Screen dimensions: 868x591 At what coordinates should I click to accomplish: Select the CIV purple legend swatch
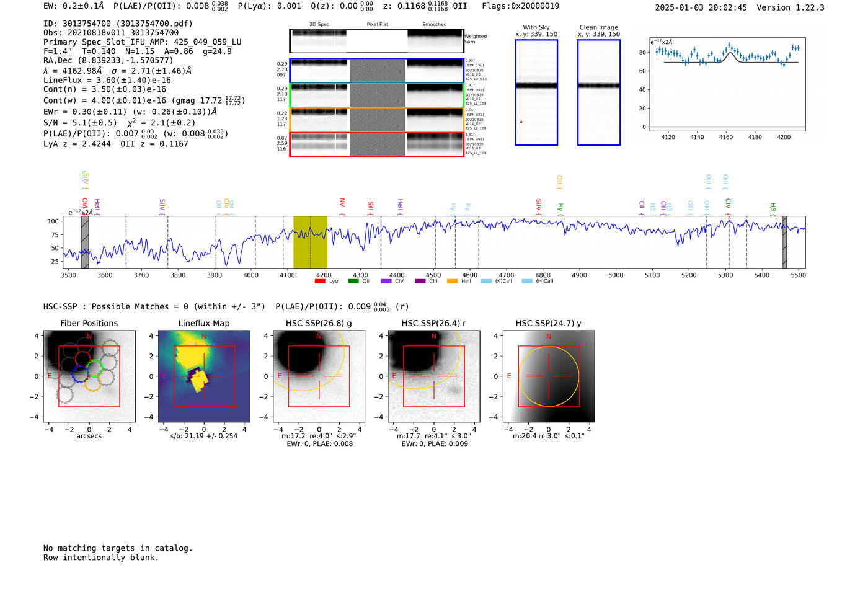(x=386, y=281)
